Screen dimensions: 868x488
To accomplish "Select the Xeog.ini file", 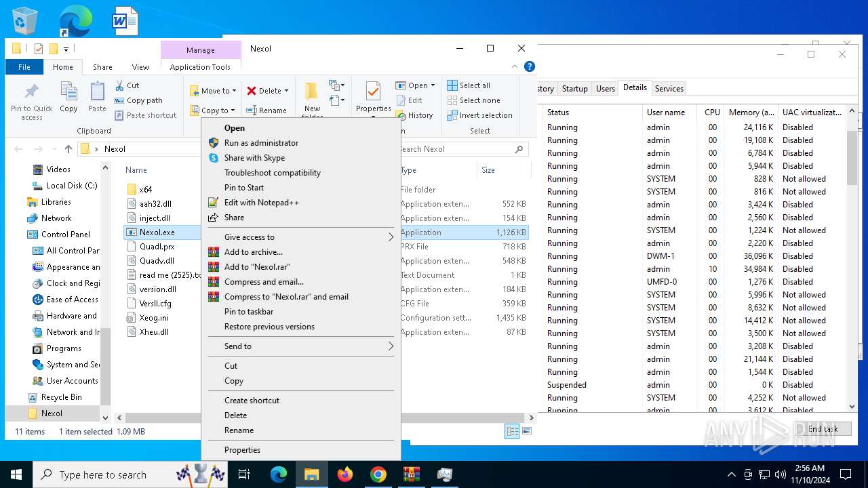I will [154, 318].
